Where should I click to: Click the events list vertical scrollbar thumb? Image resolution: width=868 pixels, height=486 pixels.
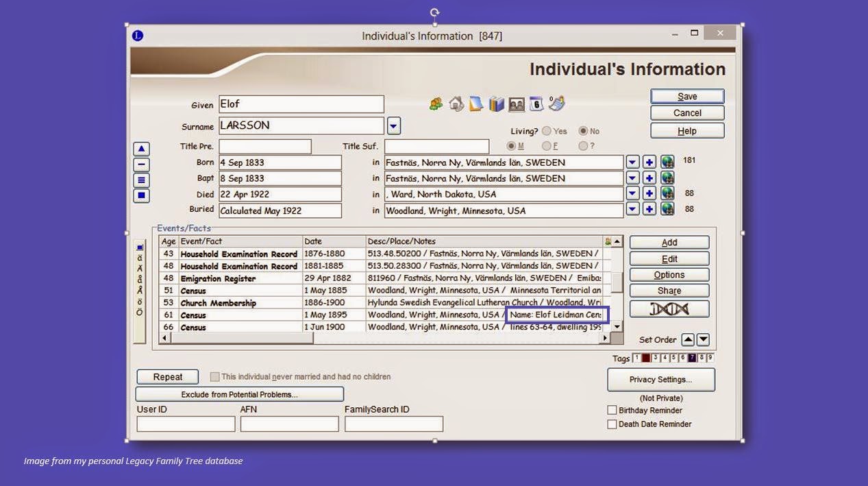pos(617,282)
